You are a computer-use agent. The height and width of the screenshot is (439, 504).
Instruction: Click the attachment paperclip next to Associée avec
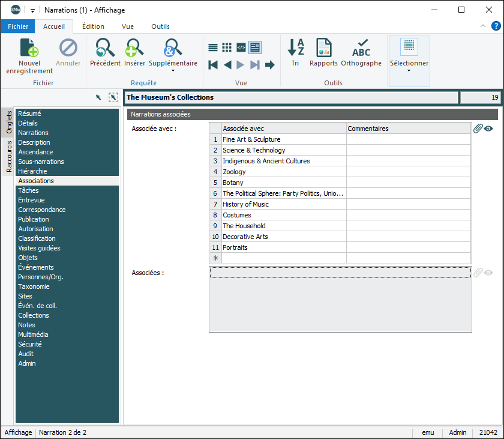coord(478,128)
